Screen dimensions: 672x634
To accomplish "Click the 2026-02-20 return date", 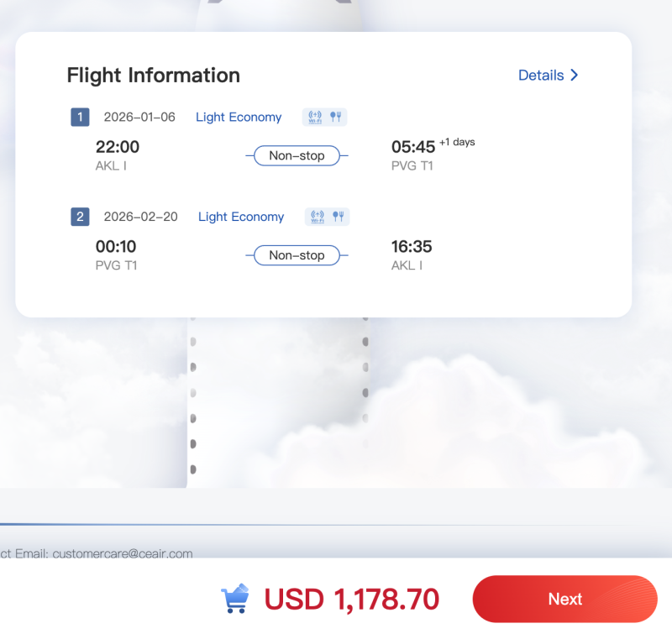I will (x=140, y=217).
